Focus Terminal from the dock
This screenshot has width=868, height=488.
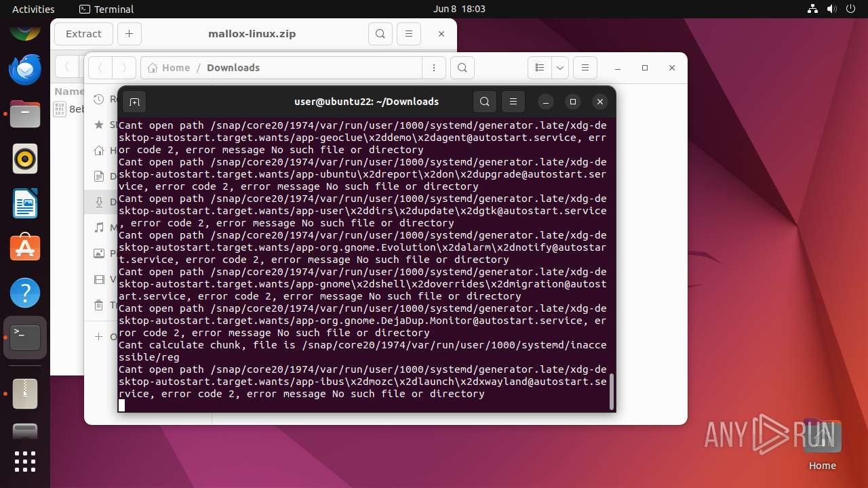25,338
